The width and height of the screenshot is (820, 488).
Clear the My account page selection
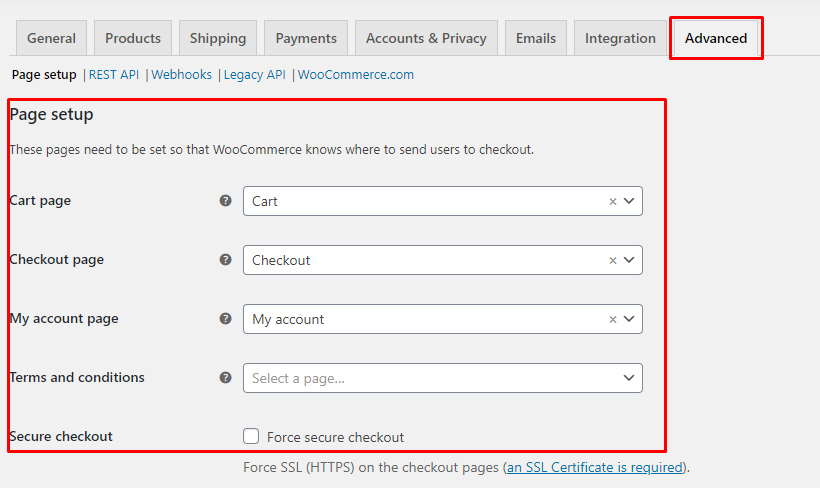(x=613, y=320)
